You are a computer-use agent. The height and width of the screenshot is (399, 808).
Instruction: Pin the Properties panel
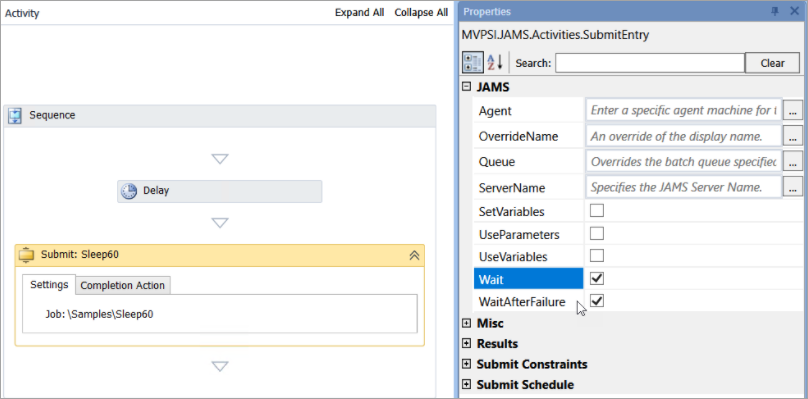775,11
